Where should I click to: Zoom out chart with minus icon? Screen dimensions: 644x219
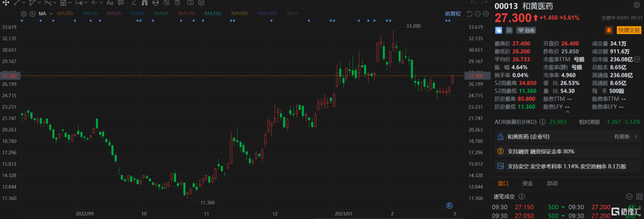tap(478, 14)
